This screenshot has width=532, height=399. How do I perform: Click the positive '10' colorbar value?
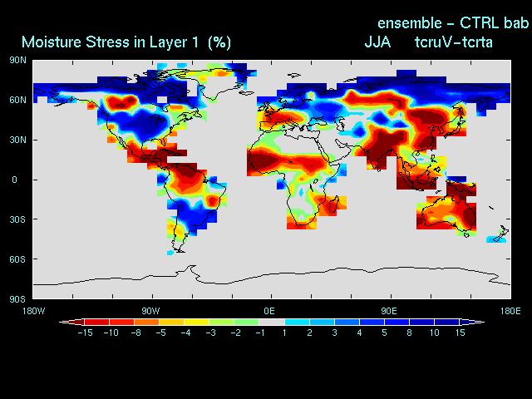click(x=435, y=332)
